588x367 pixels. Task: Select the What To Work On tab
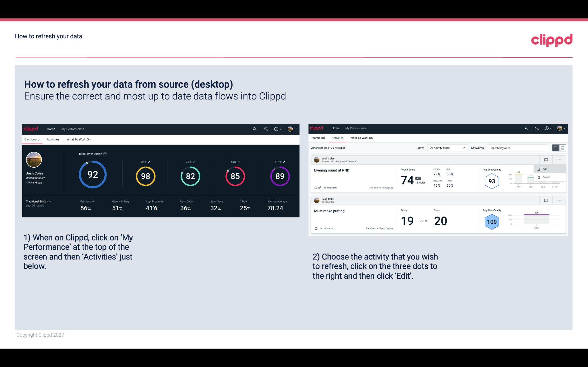(78, 139)
